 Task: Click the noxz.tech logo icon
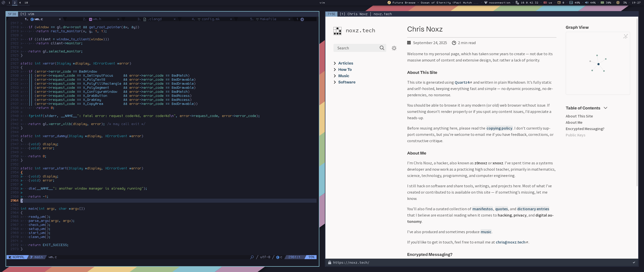click(337, 31)
